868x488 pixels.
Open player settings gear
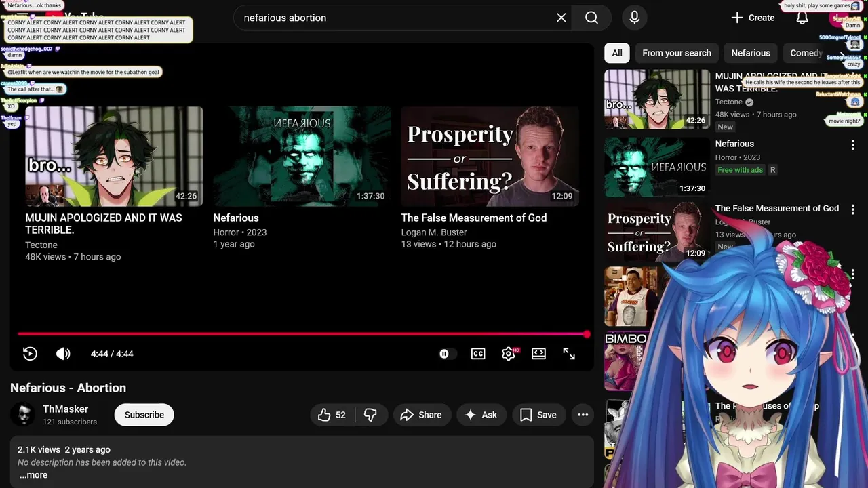click(509, 354)
